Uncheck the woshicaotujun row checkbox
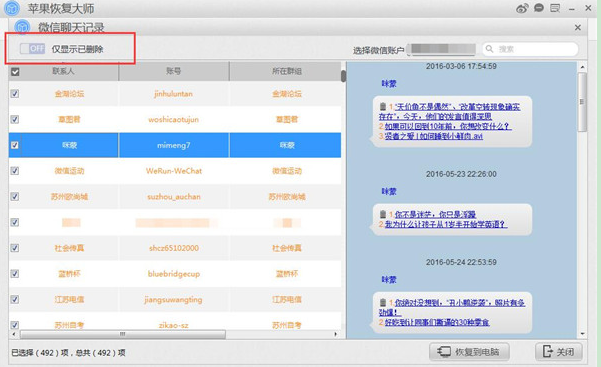 point(15,119)
